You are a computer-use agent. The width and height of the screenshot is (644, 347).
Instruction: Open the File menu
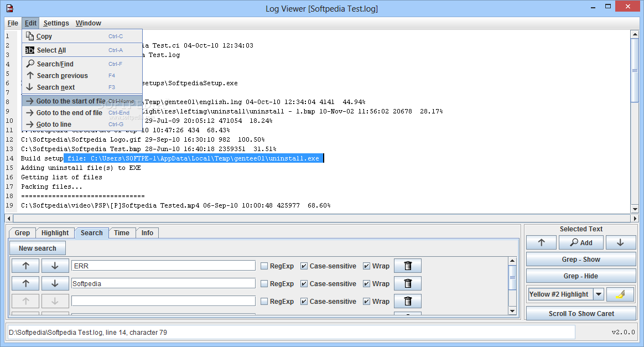click(x=13, y=23)
